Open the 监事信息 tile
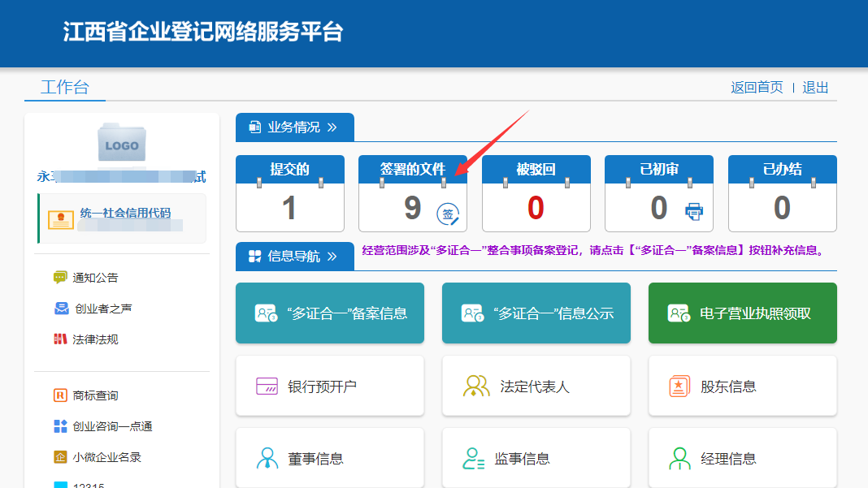Screen dimensions: 868x488 coord(536,458)
